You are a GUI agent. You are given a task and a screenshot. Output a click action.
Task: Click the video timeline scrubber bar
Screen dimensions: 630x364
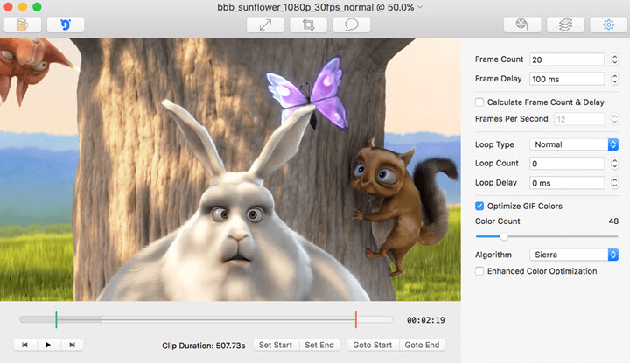pos(206,319)
